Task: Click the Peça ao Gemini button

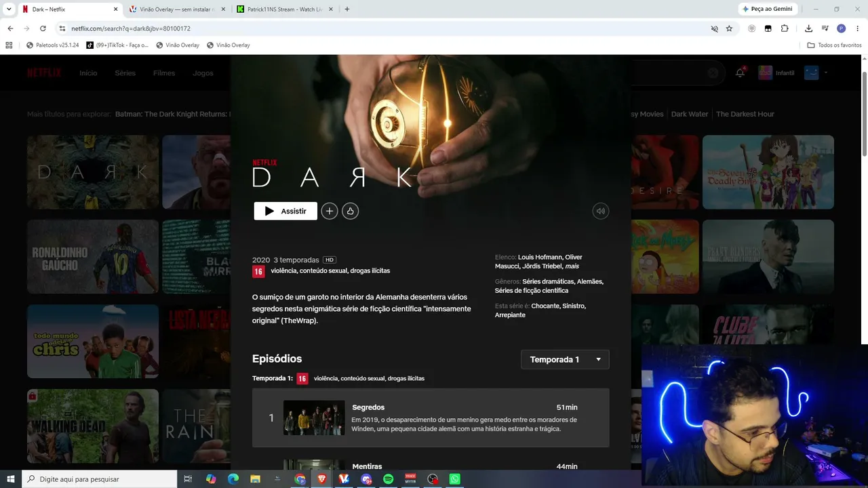Action: coord(767,9)
